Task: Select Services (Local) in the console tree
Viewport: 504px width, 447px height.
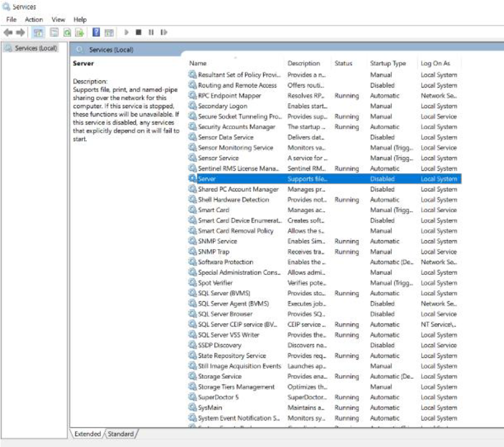Action: 35,48
